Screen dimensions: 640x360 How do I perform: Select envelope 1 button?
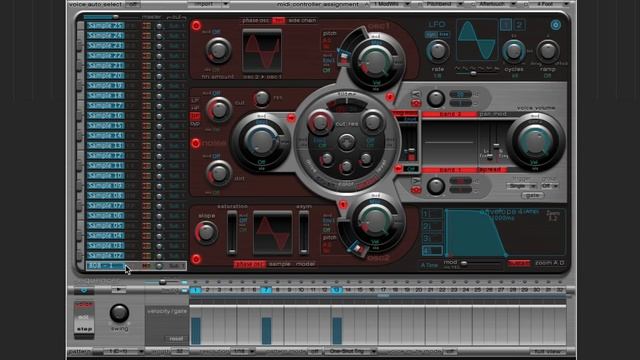point(431,214)
